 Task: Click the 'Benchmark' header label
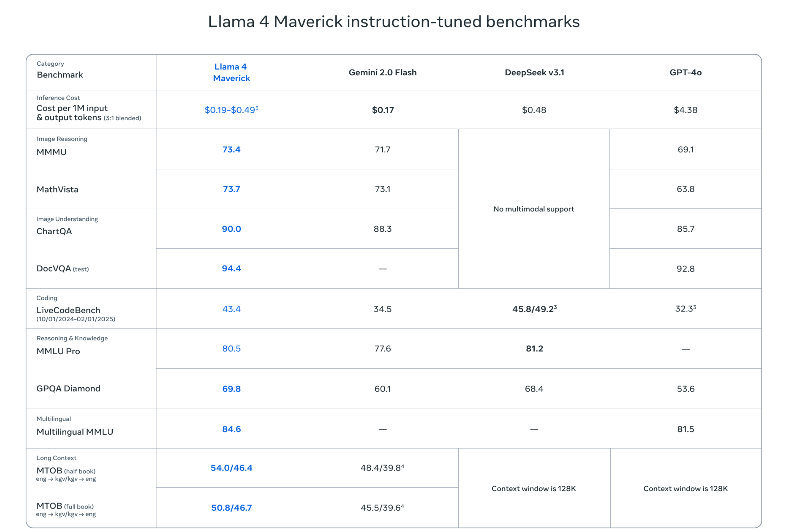(x=60, y=75)
